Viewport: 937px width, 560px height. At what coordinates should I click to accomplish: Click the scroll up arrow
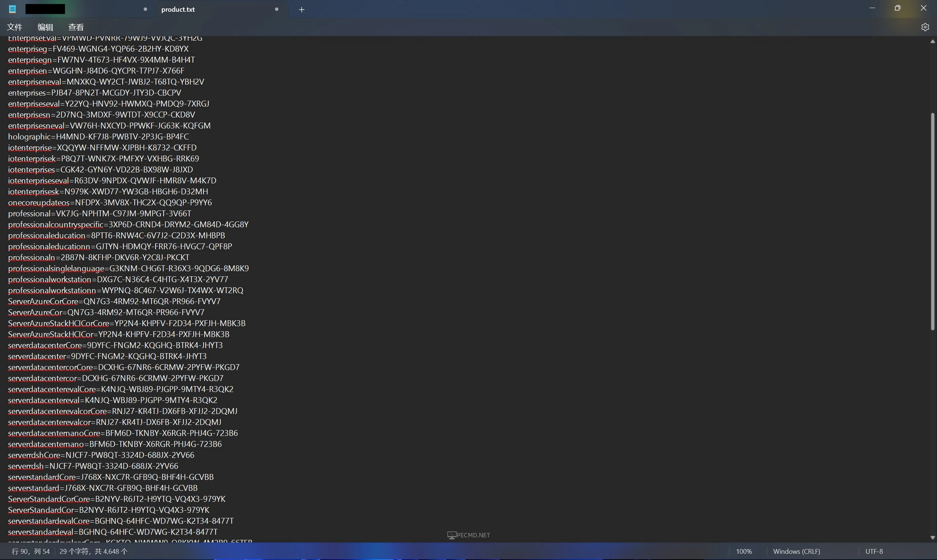(x=933, y=41)
